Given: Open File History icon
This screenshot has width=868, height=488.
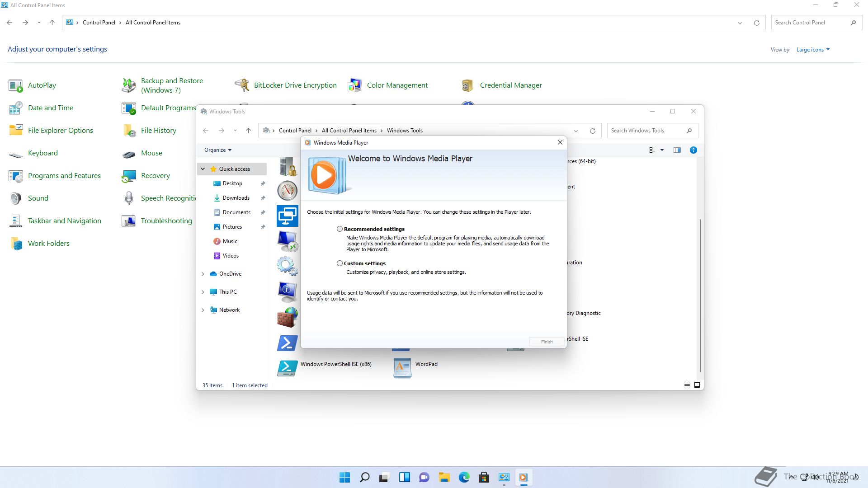Looking at the screenshot, I should pos(129,131).
